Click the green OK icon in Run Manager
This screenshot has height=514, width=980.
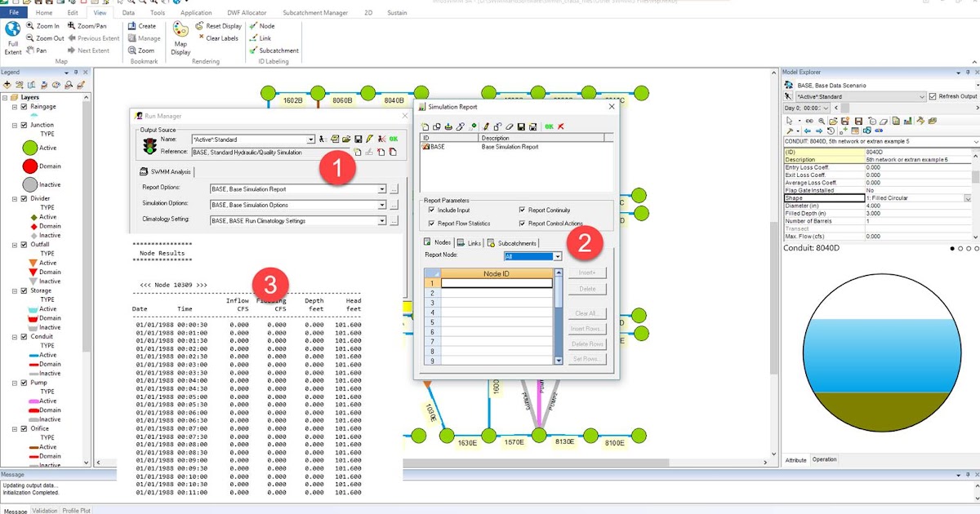[x=394, y=139]
